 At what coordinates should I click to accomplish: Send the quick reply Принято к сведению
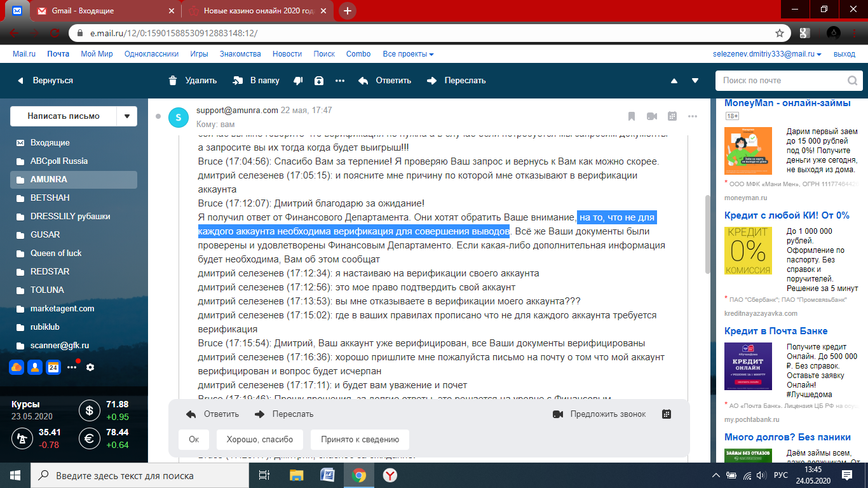coord(360,440)
